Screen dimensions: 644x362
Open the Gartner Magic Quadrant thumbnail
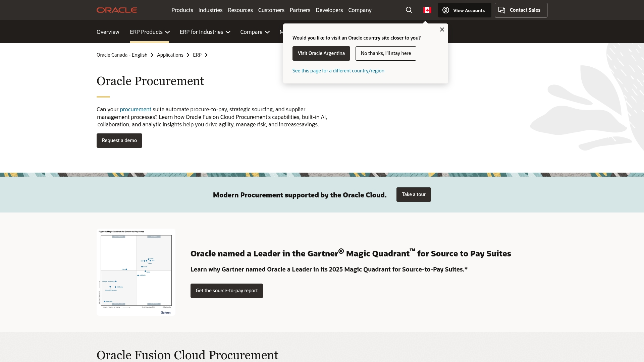coord(136,272)
